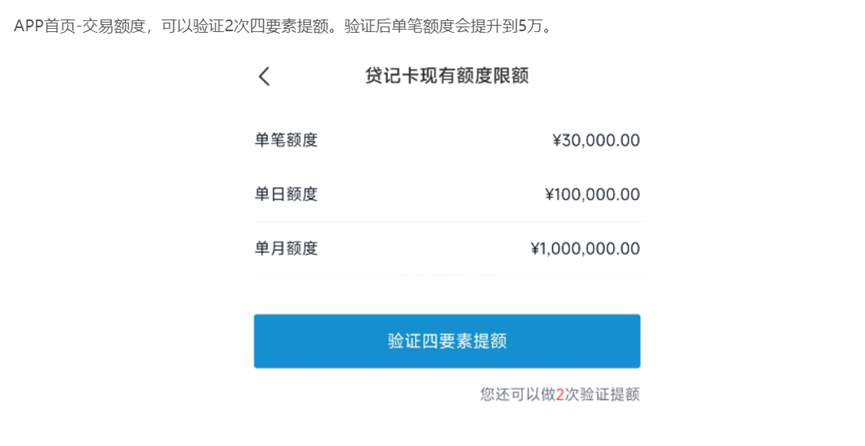The height and width of the screenshot is (446, 865).
Task: Click the ¥30,000.00 single-transaction amount
Action: [x=596, y=140]
